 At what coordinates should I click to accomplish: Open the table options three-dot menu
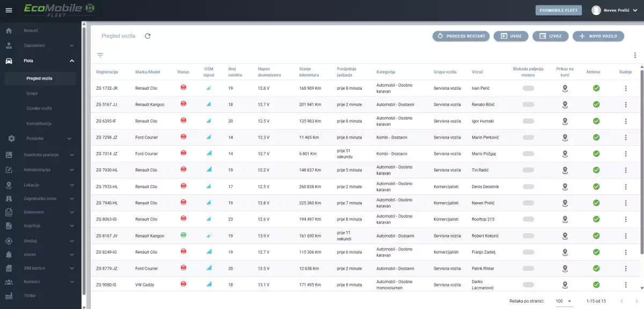[x=635, y=55]
